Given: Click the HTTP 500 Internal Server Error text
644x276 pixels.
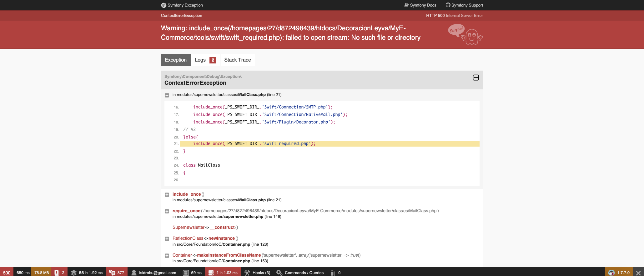Looking at the screenshot, I should [x=454, y=16].
